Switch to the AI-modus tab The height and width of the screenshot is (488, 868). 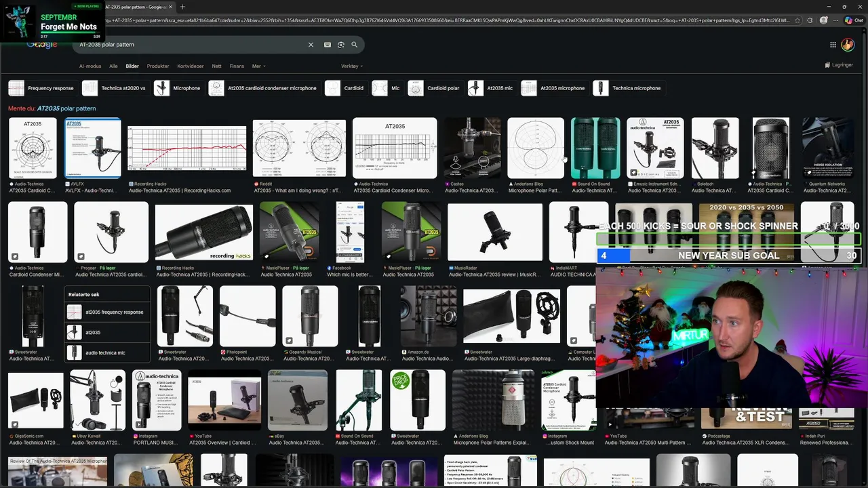pyautogui.click(x=90, y=66)
